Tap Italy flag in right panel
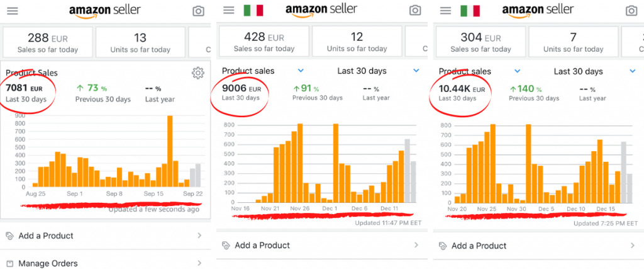The width and height of the screenshot is (644, 269). [470, 11]
